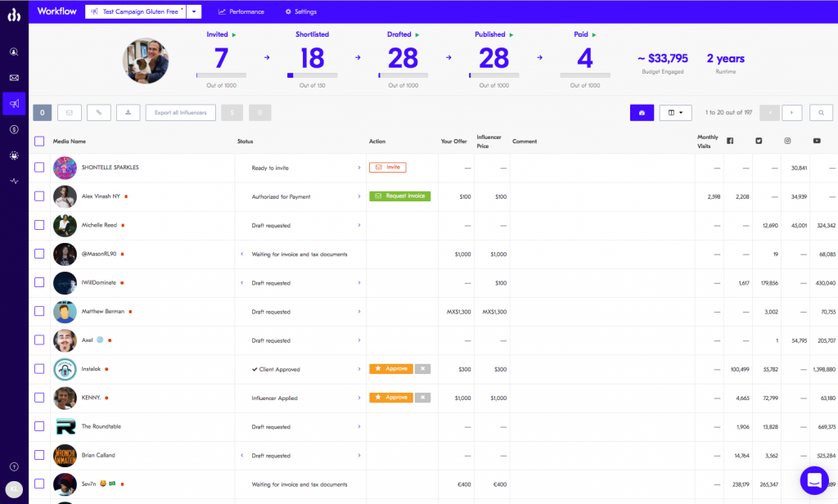The height and width of the screenshot is (504, 838).
Task: Sort by Twitter column icon
Action: pos(759,141)
